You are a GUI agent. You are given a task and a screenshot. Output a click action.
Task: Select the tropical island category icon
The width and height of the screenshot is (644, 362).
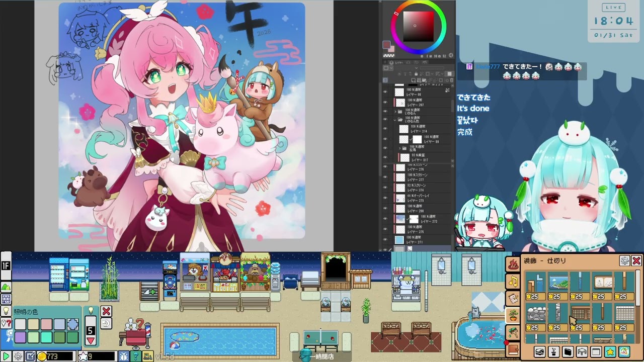pos(624,352)
